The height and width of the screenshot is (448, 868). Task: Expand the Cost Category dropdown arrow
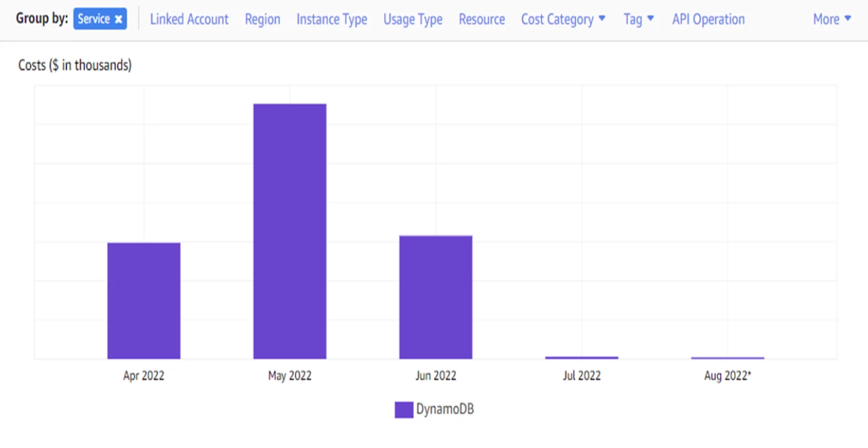point(602,19)
